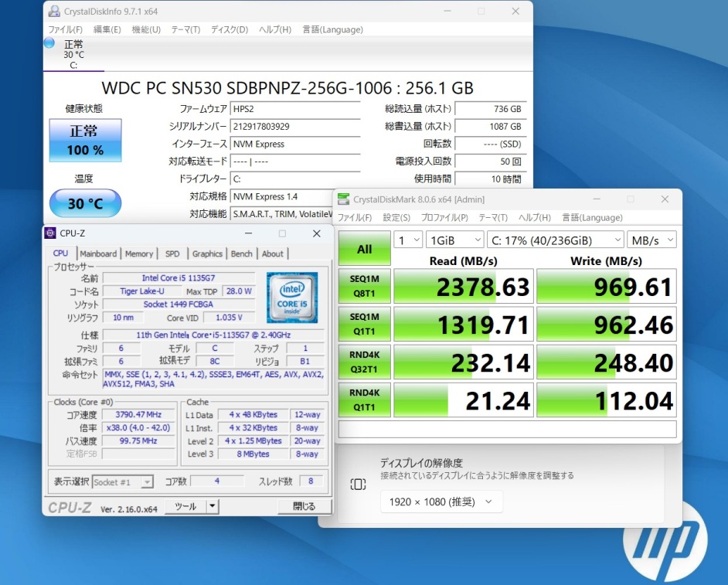Switch to the Memory tab
The width and height of the screenshot is (728, 585).
[139, 253]
